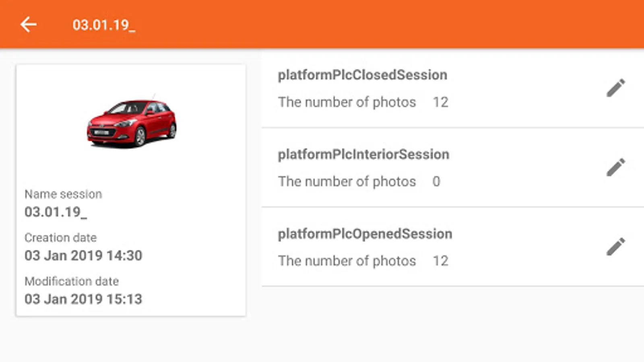Viewport: 644px width, 362px height.
Task: Click 'The number of photos' under platformPlcInteriorSession
Action: click(347, 181)
